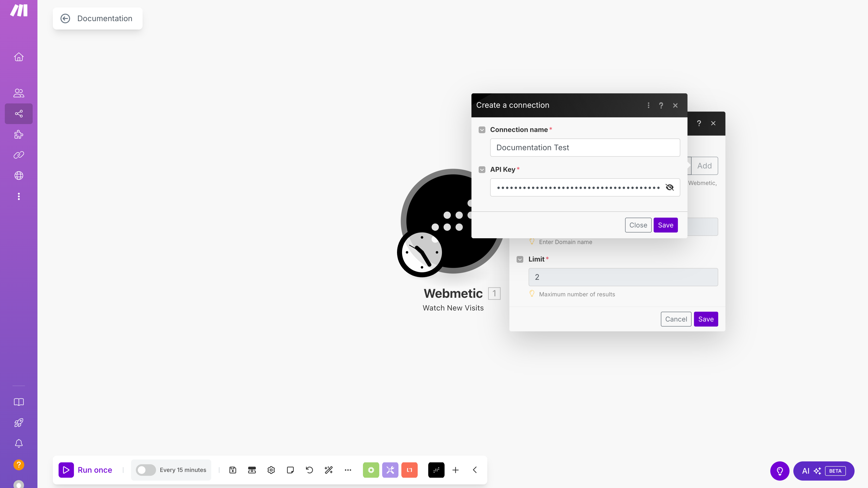Click the Run once play button
The height and width of the screenshot is (488, 868).
(x=66, y=470)
